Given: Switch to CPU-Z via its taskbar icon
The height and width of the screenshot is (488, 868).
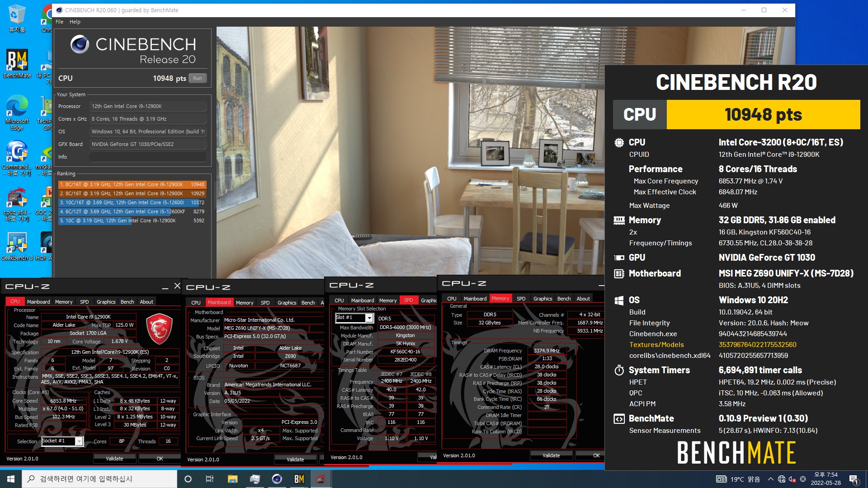Looking at the screenshot, I should pos(321,479).
